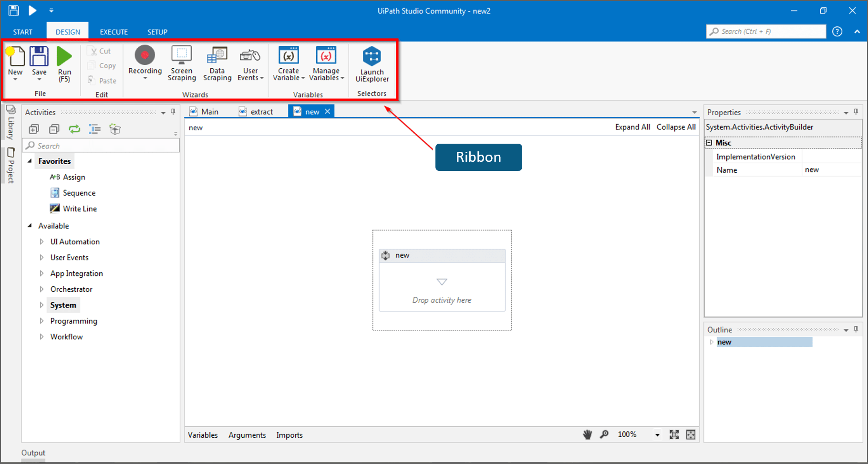Switch to the START ribbon tab
This screenshot has height=464, width=868.
tap(23, 32)
